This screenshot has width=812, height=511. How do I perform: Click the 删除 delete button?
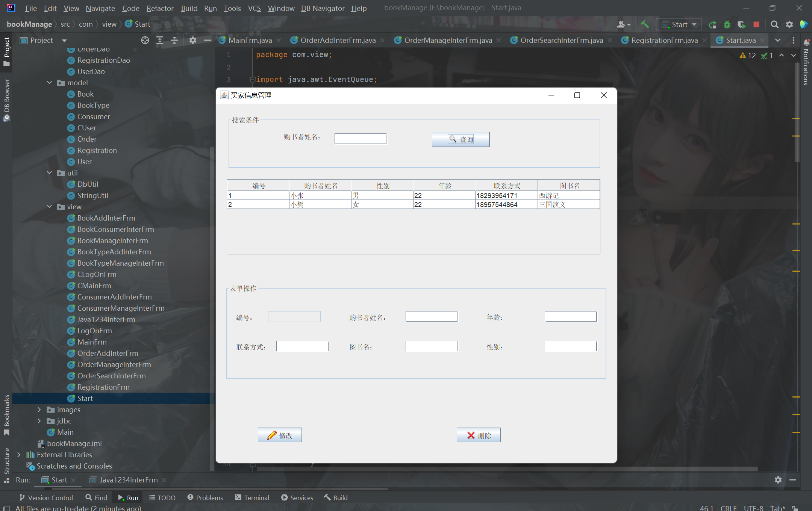click(479, 435)
